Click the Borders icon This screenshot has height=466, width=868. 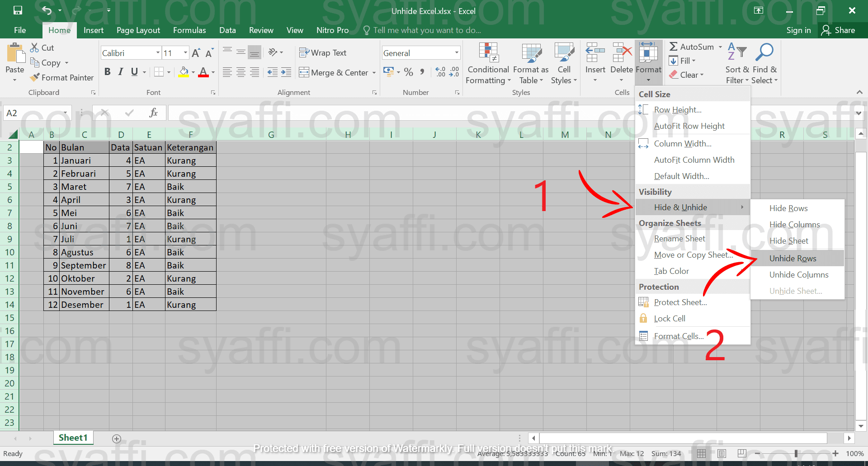[x=159, y=72]
